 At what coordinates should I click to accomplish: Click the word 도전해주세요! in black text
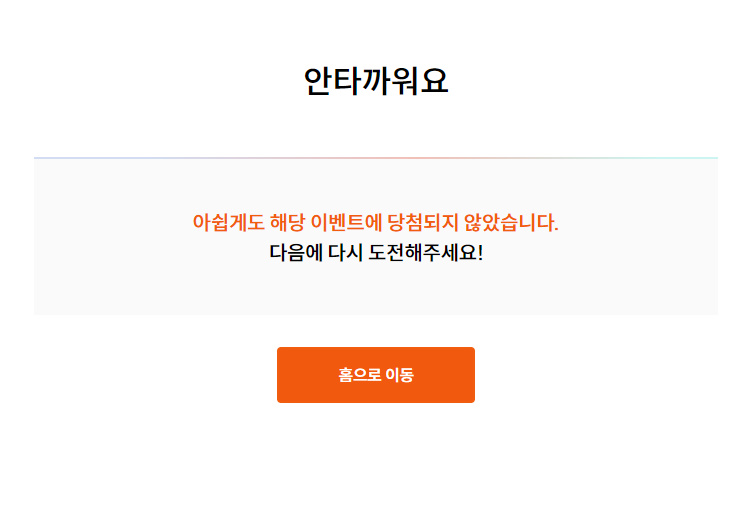coord(426,252)
